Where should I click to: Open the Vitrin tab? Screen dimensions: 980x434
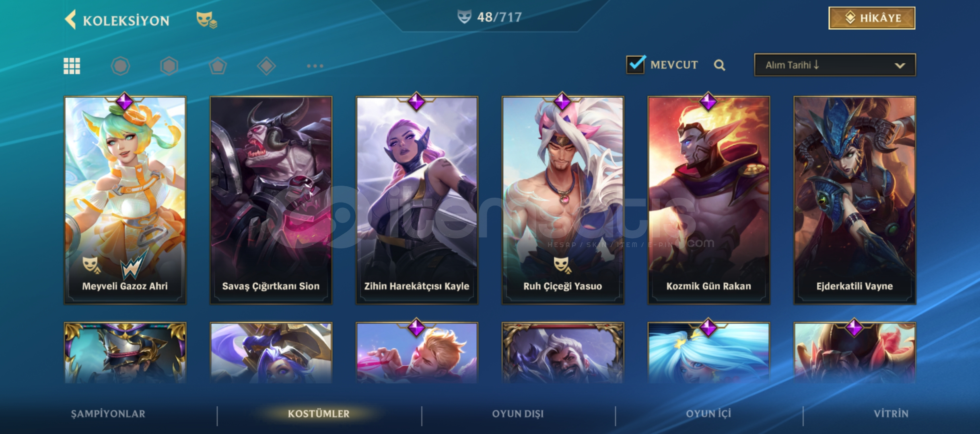pyautogui.click(x=891, y=414)
